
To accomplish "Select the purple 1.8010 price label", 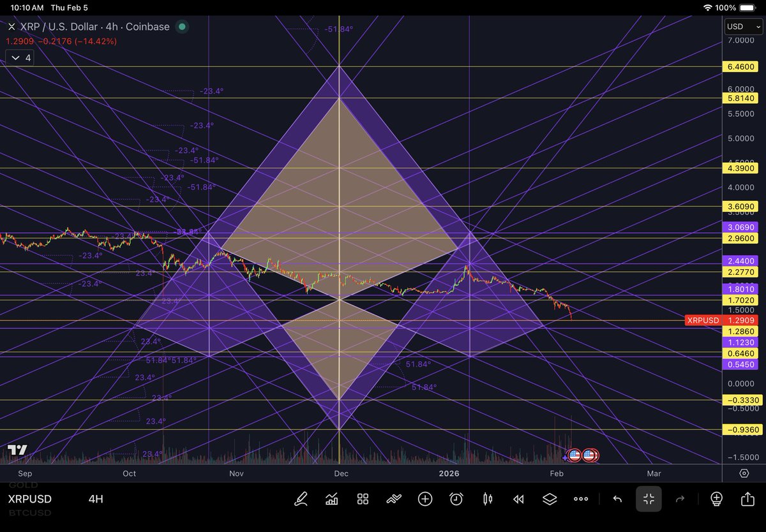I will click(741, 289).
